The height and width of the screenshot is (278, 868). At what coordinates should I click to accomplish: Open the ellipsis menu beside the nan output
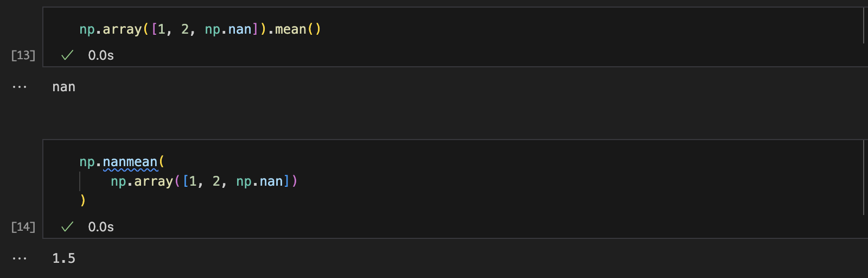tap(20, 87)
